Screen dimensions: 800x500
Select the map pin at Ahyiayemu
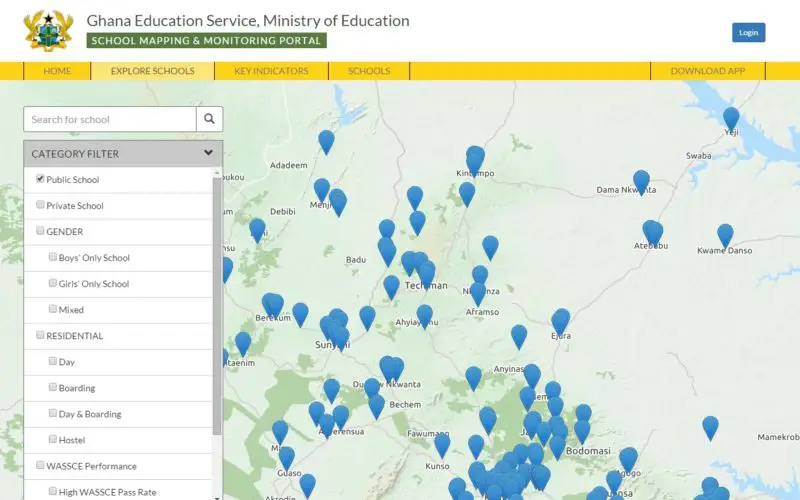click(x=424, y=317)
